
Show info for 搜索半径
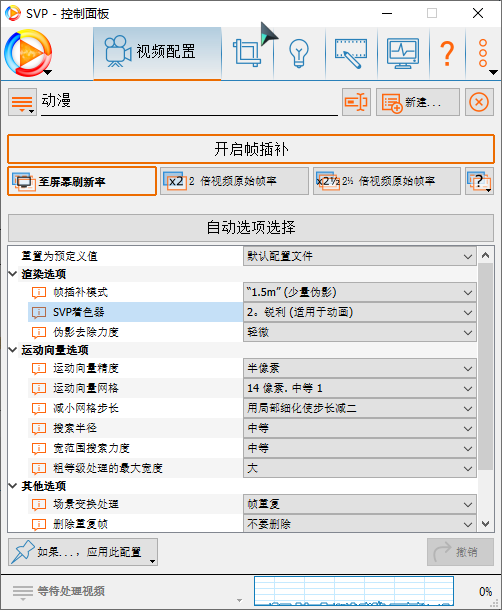pyautogui.click(x=39, y=428)
